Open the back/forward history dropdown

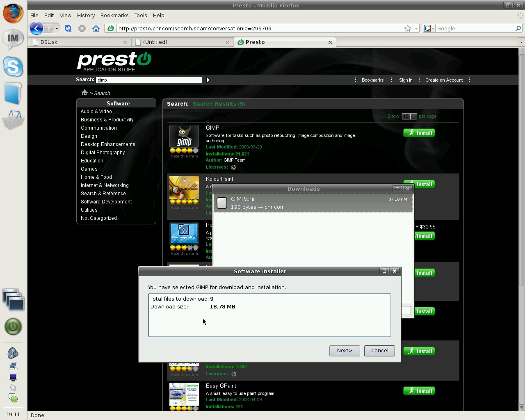click(57, 28)
